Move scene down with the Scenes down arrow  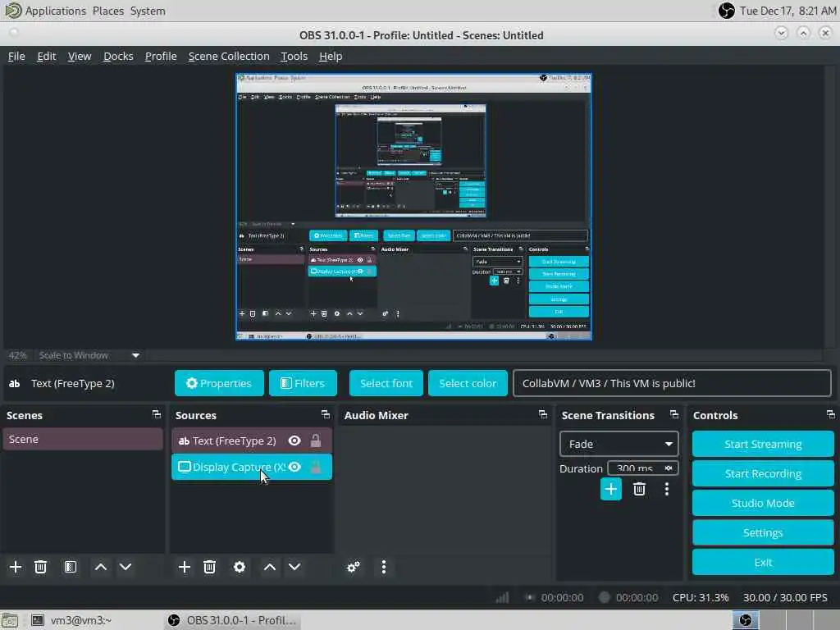[126, 567]
